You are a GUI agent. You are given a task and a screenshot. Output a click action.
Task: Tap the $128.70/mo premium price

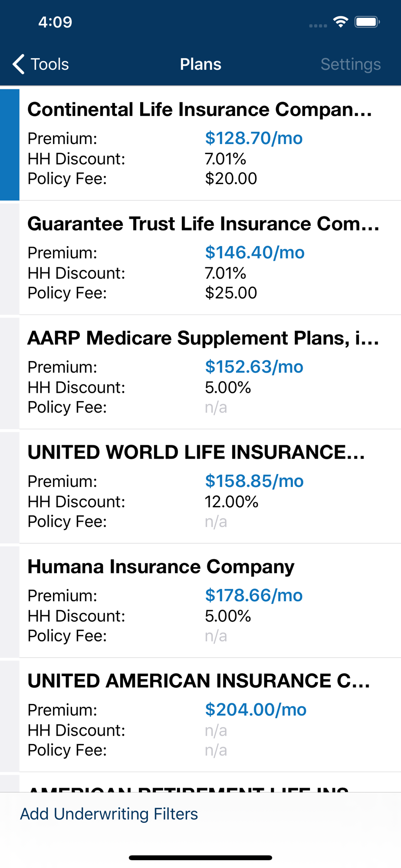[x=254, y=138]
